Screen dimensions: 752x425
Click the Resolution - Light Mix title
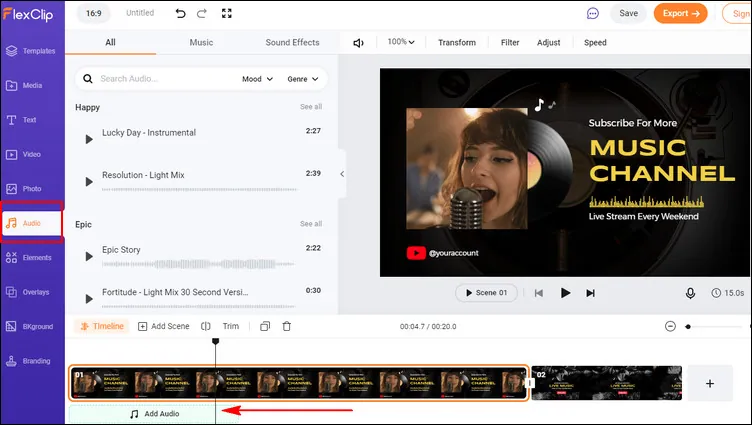tap(143, 175)
